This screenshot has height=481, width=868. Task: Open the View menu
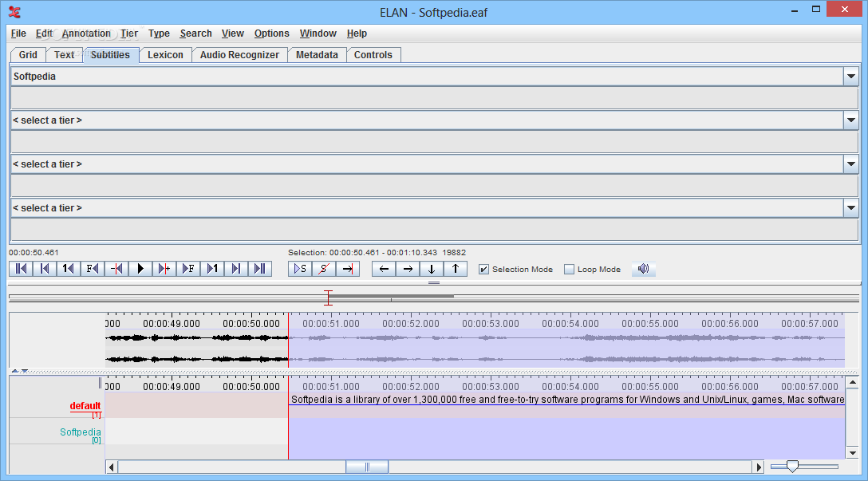232,34
